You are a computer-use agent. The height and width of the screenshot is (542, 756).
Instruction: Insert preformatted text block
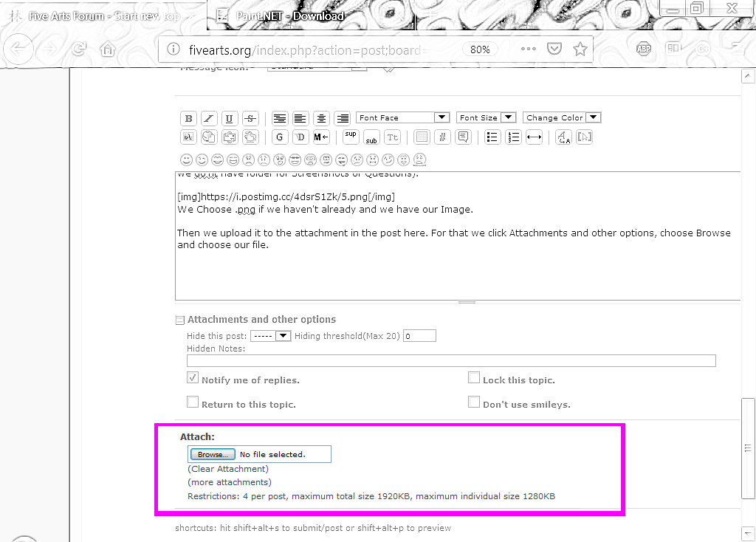280,118
